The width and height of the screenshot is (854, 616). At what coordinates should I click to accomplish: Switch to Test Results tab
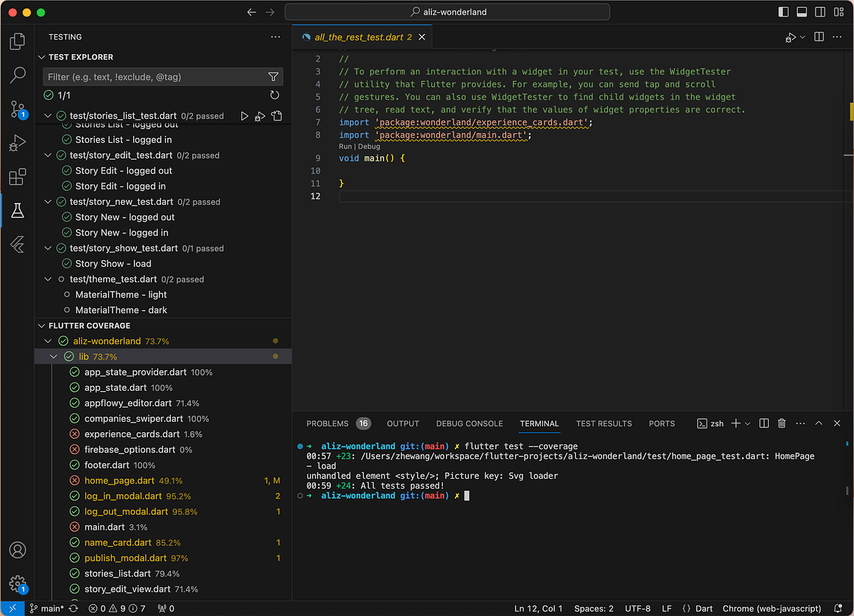[x=603, y=423]
